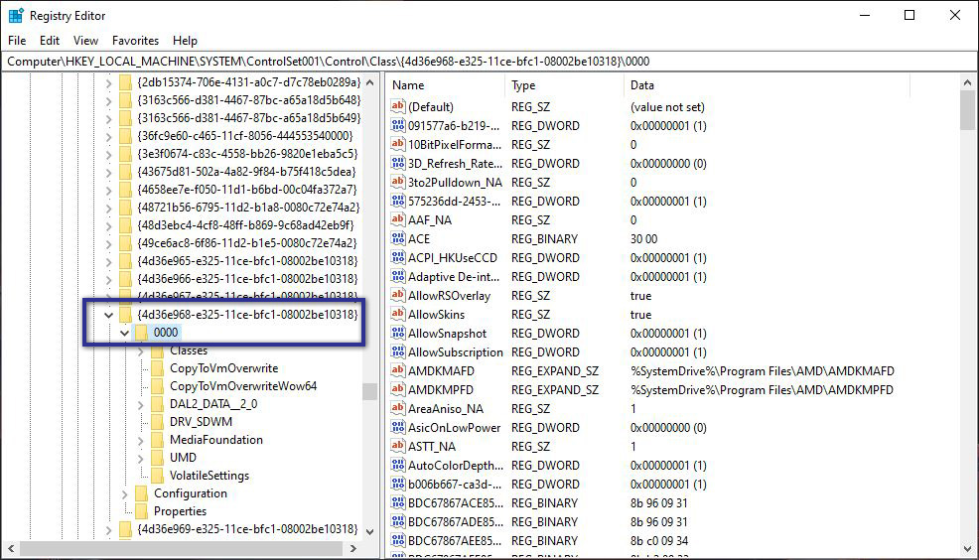The image size is (979, 560).
Task: Click the folder icon next to DRV_SDWM
Action: coord(157,422)
